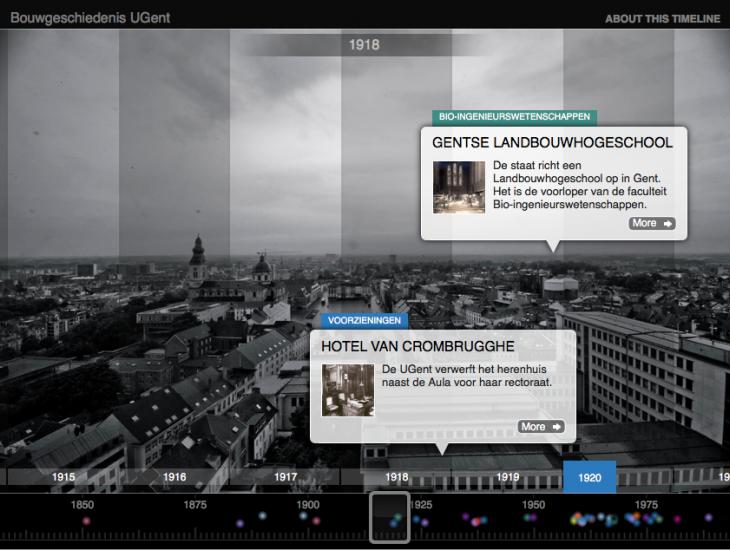Click the Bouwgeschiedenis UGent title

click(90, 18)
